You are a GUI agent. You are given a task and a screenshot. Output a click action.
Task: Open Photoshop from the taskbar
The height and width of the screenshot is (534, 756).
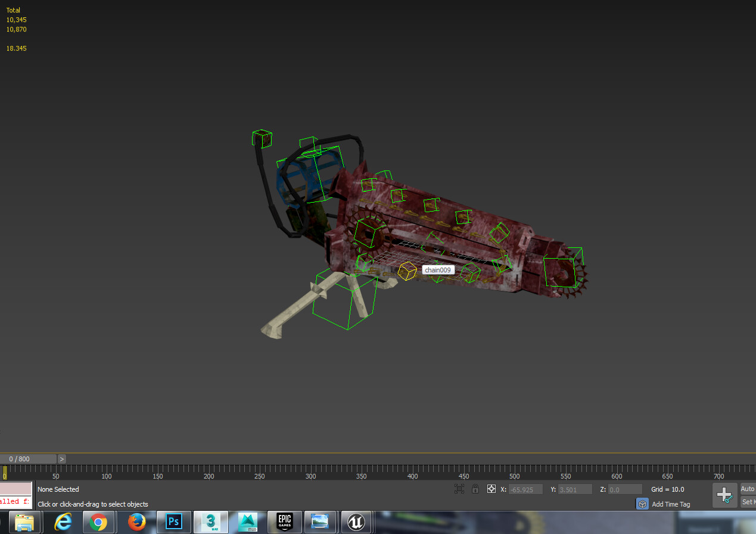point(173,522)
